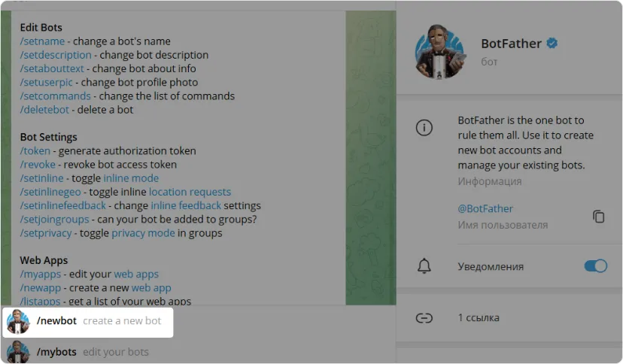623x364 pixels.
Task: Open the inline mode link
Action: tap(131, 178)
